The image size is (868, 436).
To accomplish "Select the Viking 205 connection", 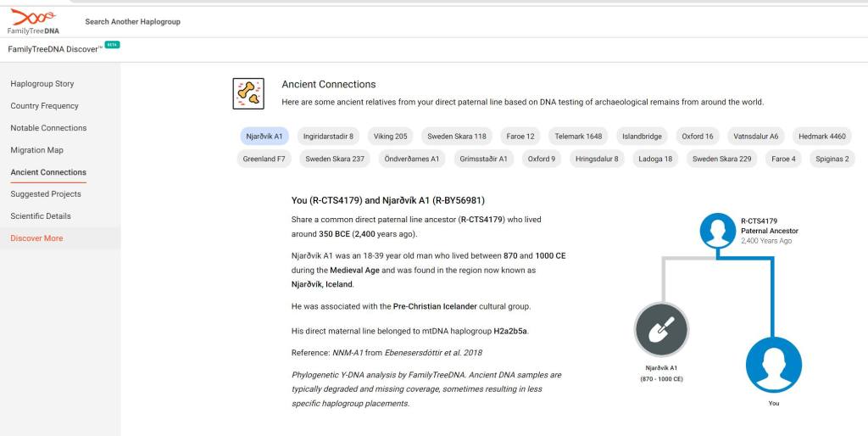I will tap(390, 136).
